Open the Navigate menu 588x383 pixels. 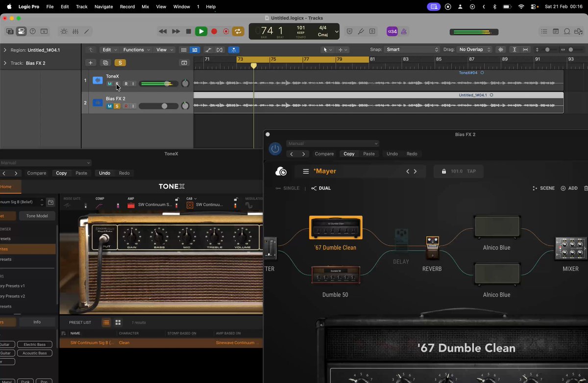103,7
